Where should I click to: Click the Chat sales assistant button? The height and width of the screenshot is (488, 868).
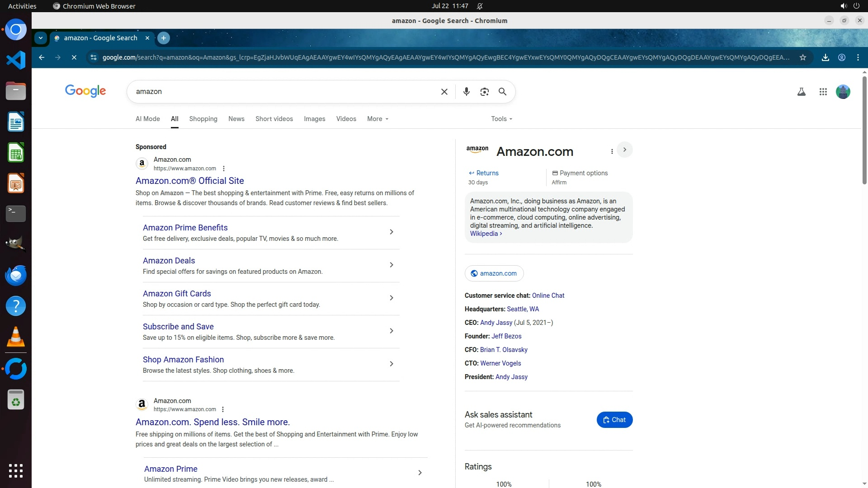coord(614,420)
